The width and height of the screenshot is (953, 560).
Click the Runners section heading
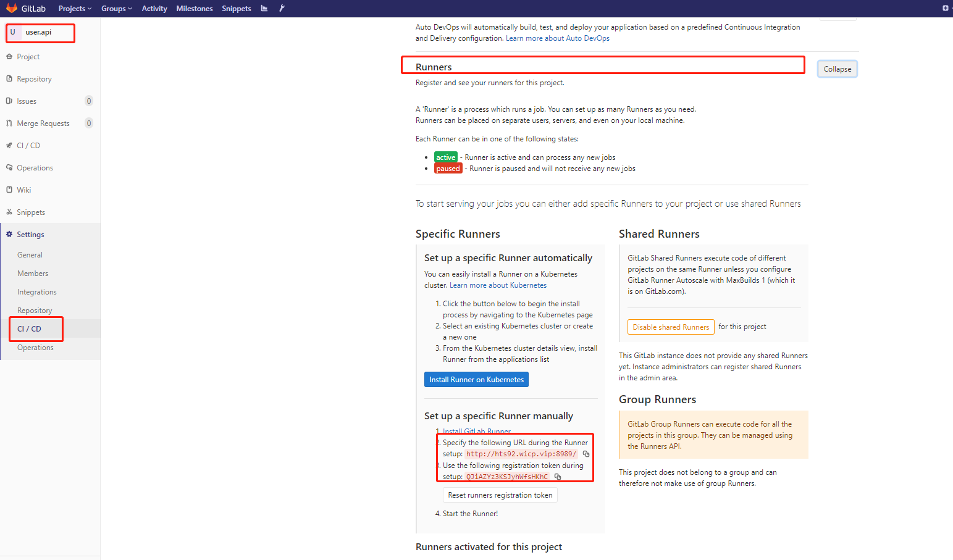click(434, 67)
